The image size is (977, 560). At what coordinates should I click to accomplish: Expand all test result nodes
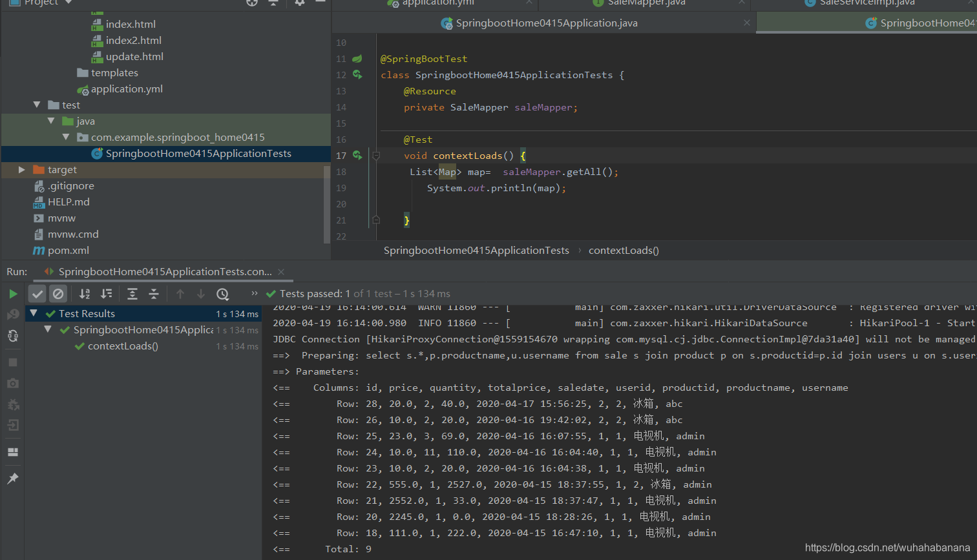coord(132,294)
